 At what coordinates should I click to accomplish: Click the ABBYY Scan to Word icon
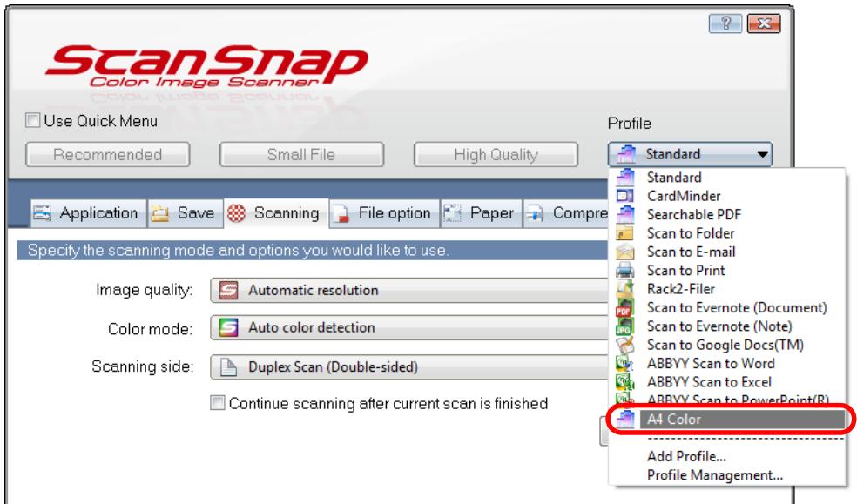625,363
